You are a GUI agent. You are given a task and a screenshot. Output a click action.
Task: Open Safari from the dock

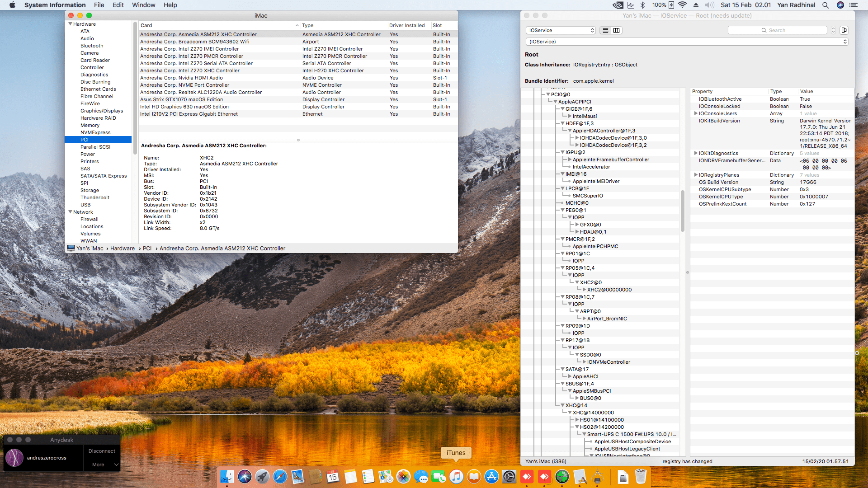(280, 477)
